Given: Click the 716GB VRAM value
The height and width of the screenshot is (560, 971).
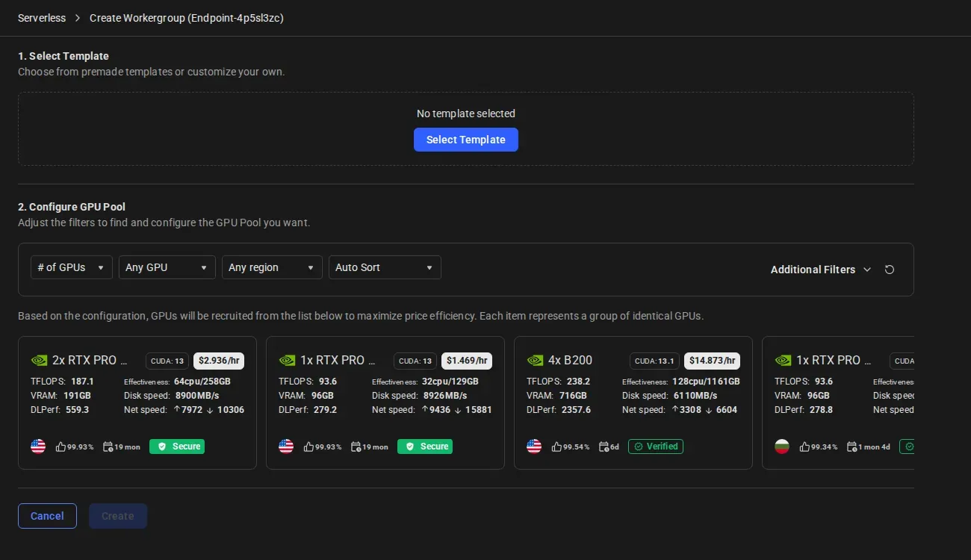Looking at the screenshot, I should pos(573,396).
